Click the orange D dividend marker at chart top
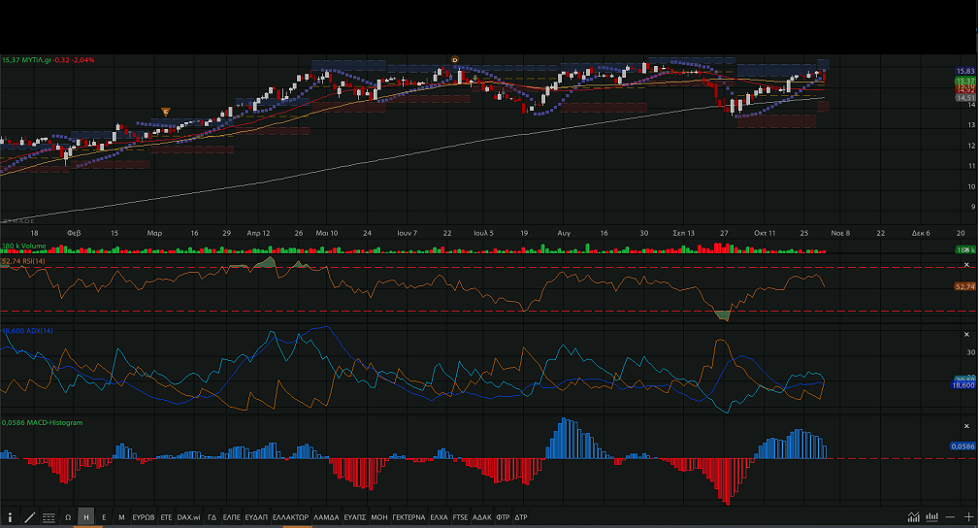980x528 pixels. (x=455, y=60)
